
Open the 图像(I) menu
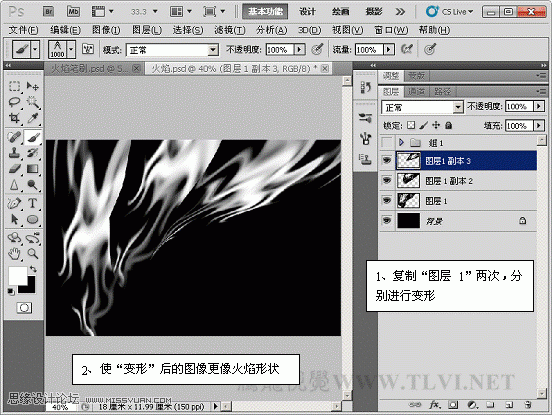106,30
